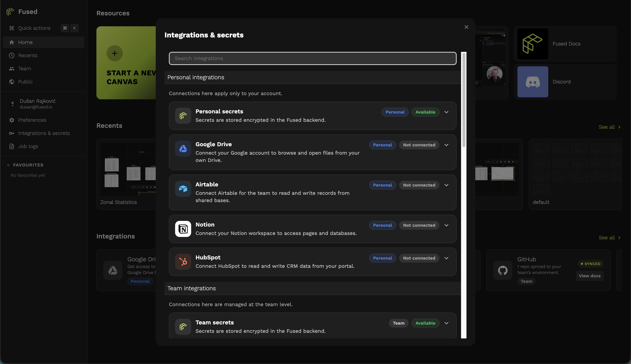
Task: Click the Airtable icon in dialog
Action: (x=183, y=189)
